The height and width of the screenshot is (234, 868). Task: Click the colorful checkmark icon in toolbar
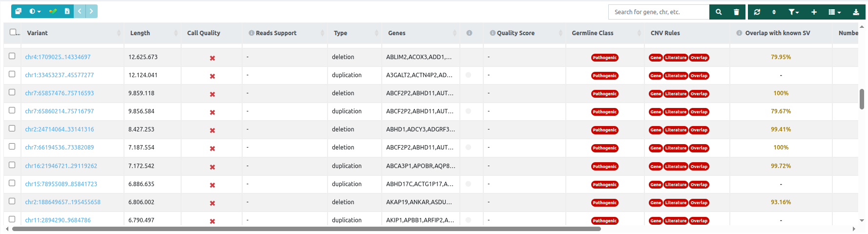pyautogui.click(x=53, y=11)
